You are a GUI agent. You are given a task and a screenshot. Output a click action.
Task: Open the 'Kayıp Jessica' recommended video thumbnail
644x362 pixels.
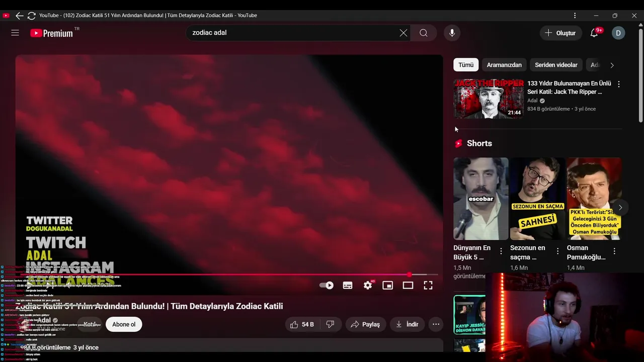click(x=469, y=315)
